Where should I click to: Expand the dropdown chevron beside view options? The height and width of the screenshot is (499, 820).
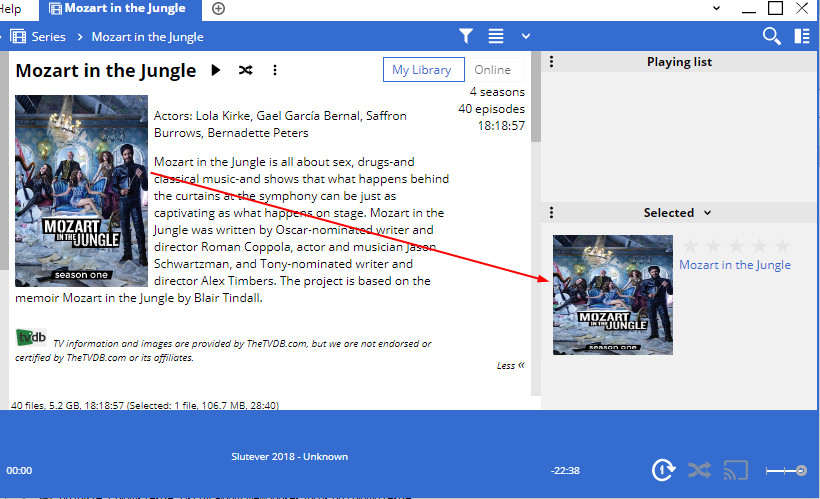coord(526,37)
